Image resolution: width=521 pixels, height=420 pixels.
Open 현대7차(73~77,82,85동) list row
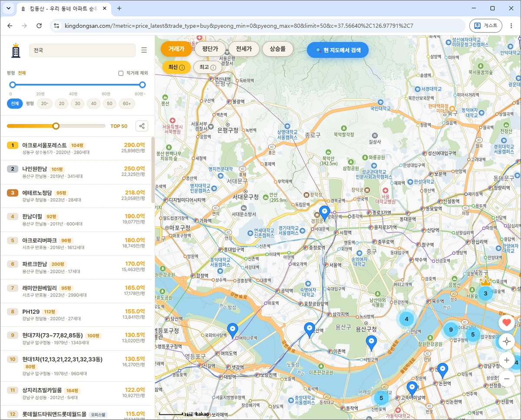coord(76,338)
